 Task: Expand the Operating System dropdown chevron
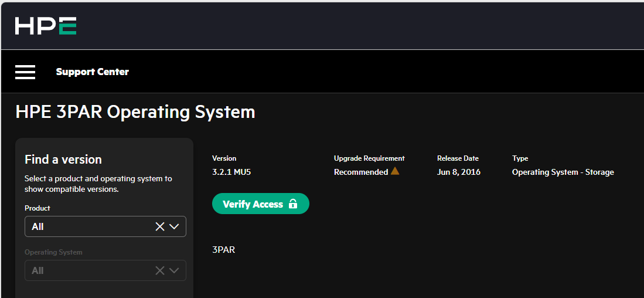(x=174, y=270)
